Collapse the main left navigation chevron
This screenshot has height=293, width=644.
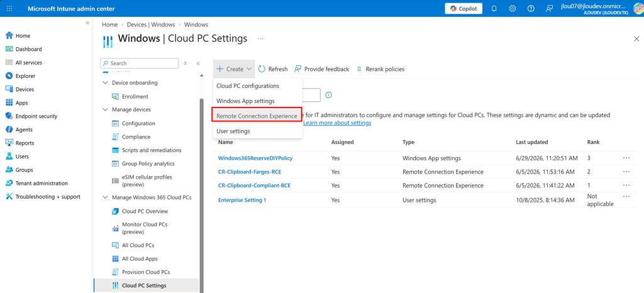(87, 23)
